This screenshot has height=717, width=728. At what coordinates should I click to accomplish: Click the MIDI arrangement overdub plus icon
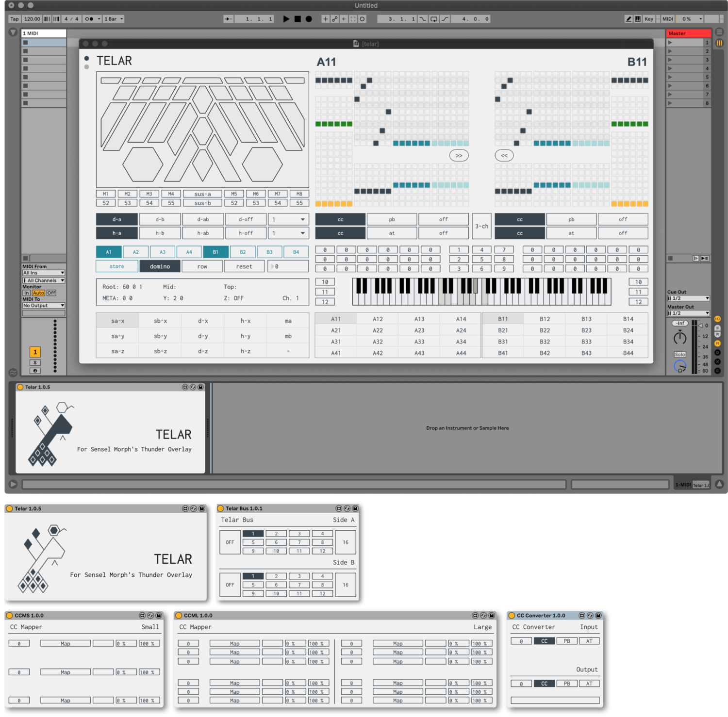click(325, 19)
